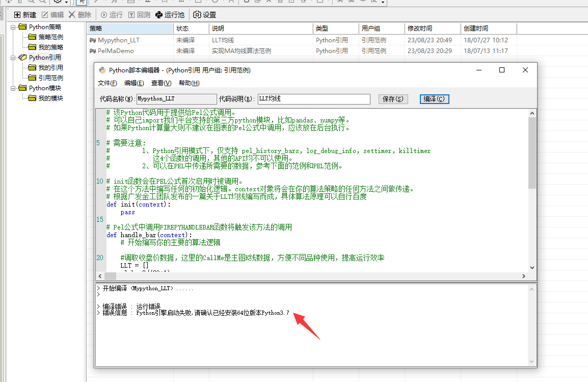Open the 文件(F) menu
Screen dimensions: 588x382
(x=107, y=83)
